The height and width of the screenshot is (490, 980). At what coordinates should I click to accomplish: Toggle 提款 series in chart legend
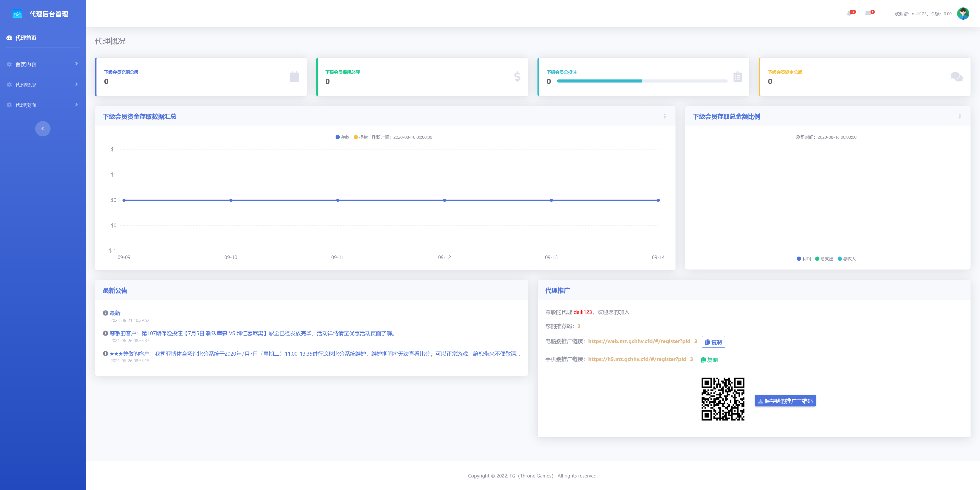point(361,137)
